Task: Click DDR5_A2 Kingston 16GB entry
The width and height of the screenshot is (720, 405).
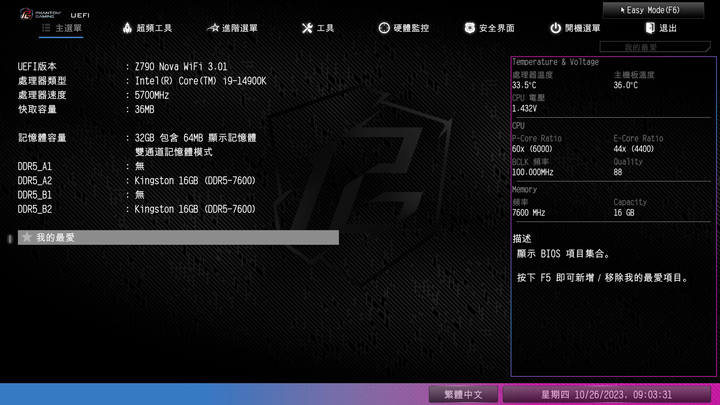Action: [195, 180]
